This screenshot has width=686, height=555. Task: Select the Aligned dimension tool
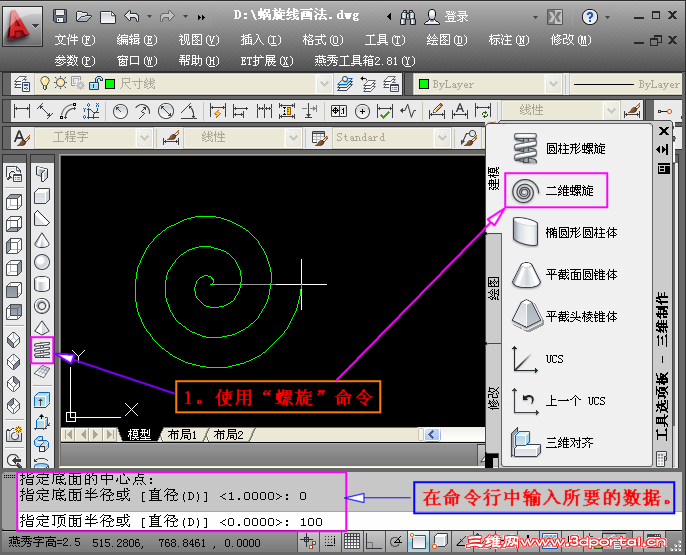click(45, 111)
